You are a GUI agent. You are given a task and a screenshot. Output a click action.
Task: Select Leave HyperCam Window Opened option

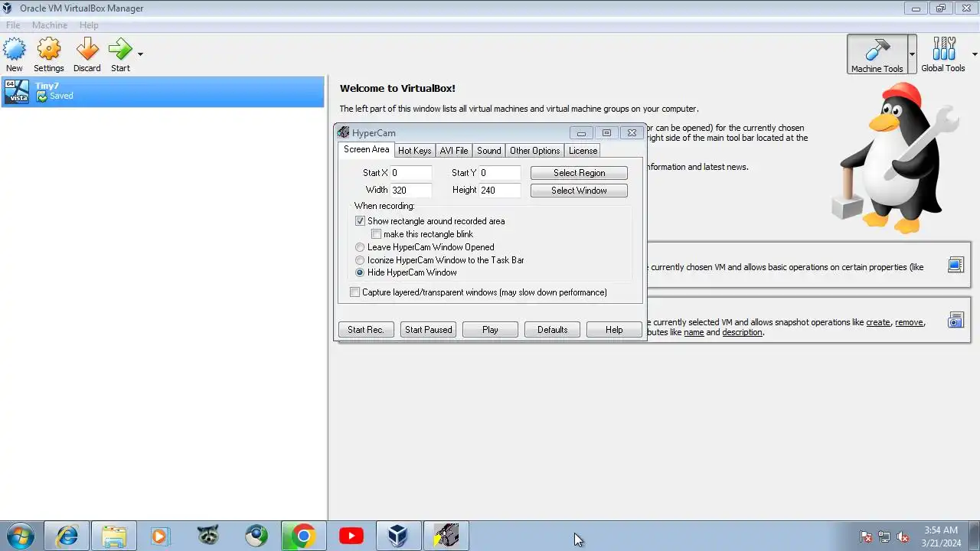(360, 247)
